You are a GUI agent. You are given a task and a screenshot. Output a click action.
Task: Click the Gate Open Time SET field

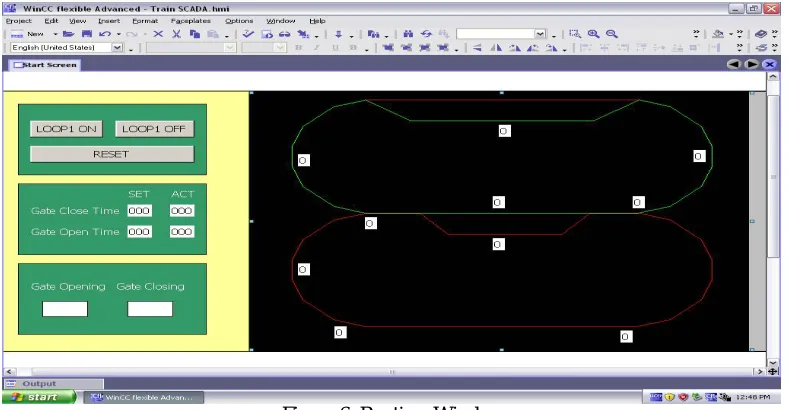pyautogui.click(x=139, y=232)
